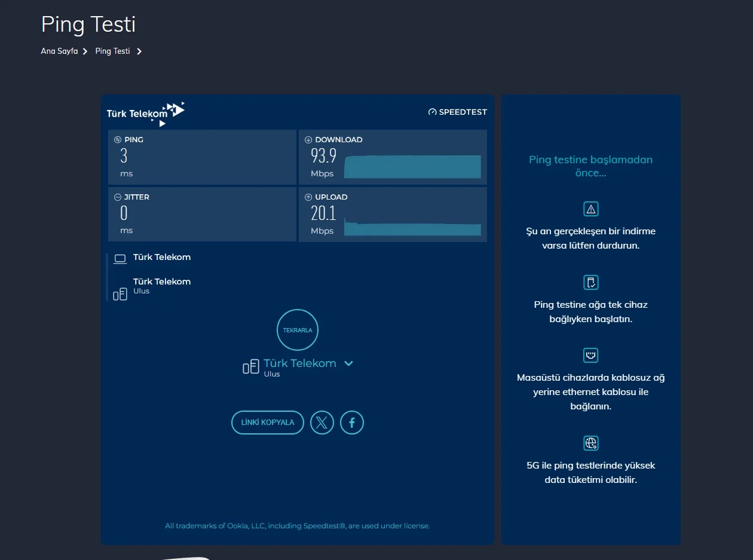
Task: Share result on Facebook
Action: (x=352, y=423)
